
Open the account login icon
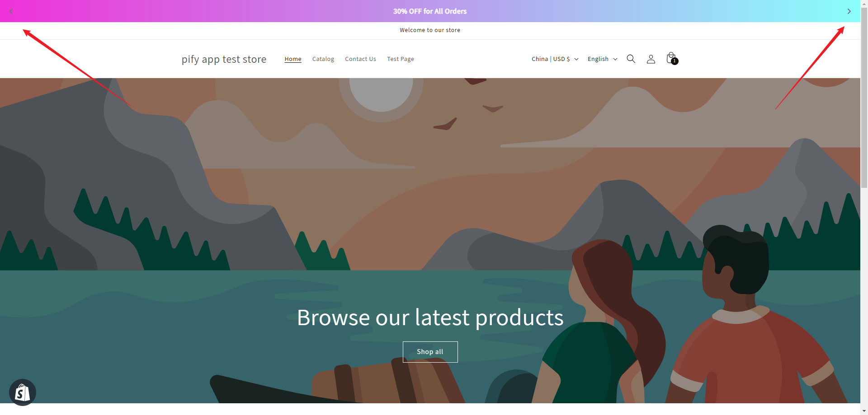tap(651, 59)
